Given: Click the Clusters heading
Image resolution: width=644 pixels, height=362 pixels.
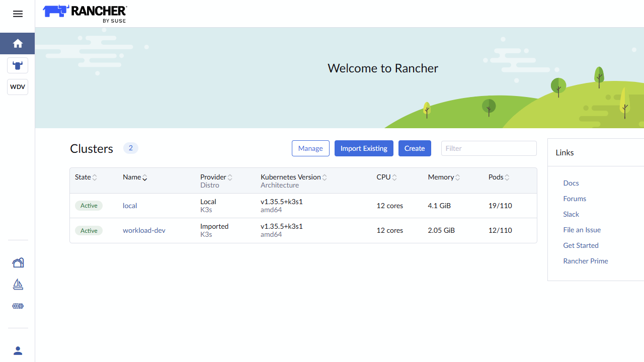Looking at the screenshot, I should click(92, 149).
